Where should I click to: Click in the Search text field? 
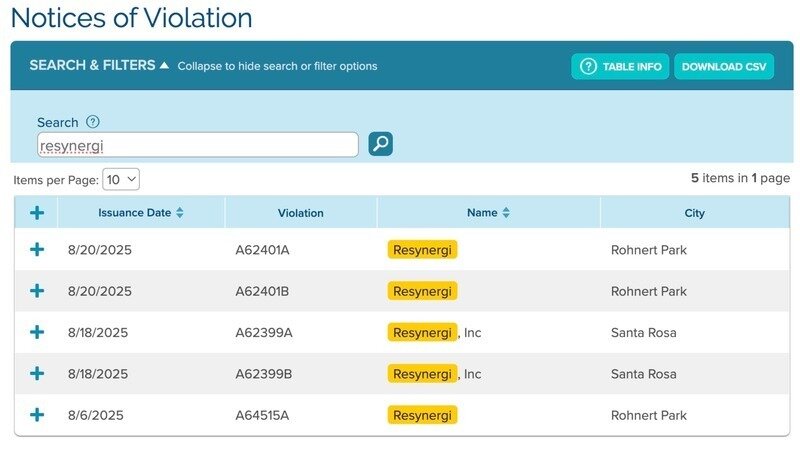pos(198,145)
